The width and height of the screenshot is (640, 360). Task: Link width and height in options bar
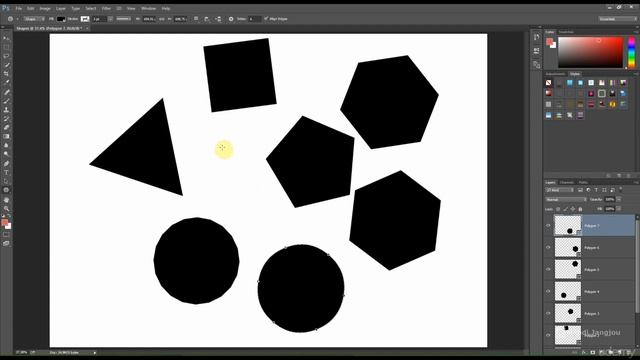click(162, 19)
